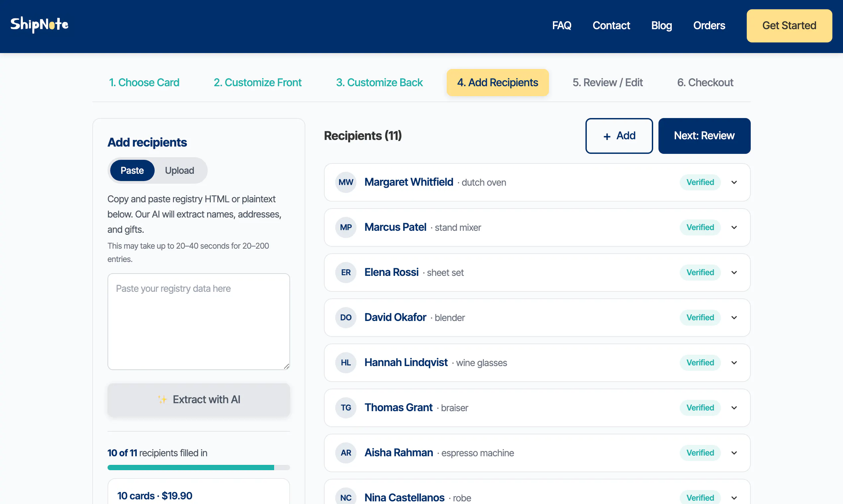Click the Thomas Grant name

point(398,408)
